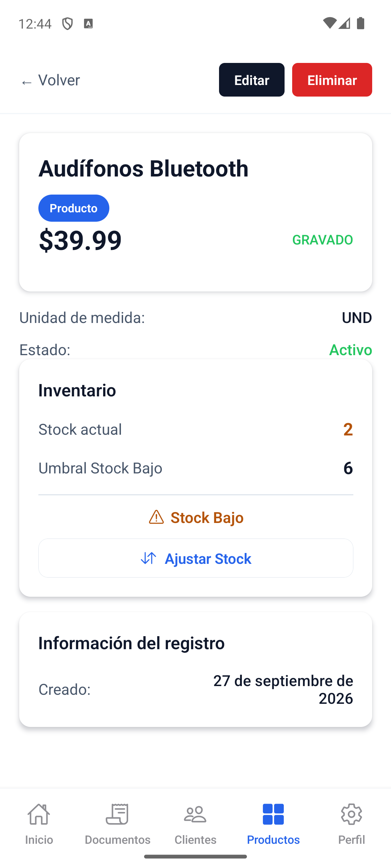Image resolution: width=391 pixels, height=868 pixels.
Task: Open the Documentos receipt icon
Action: [117, 814]
